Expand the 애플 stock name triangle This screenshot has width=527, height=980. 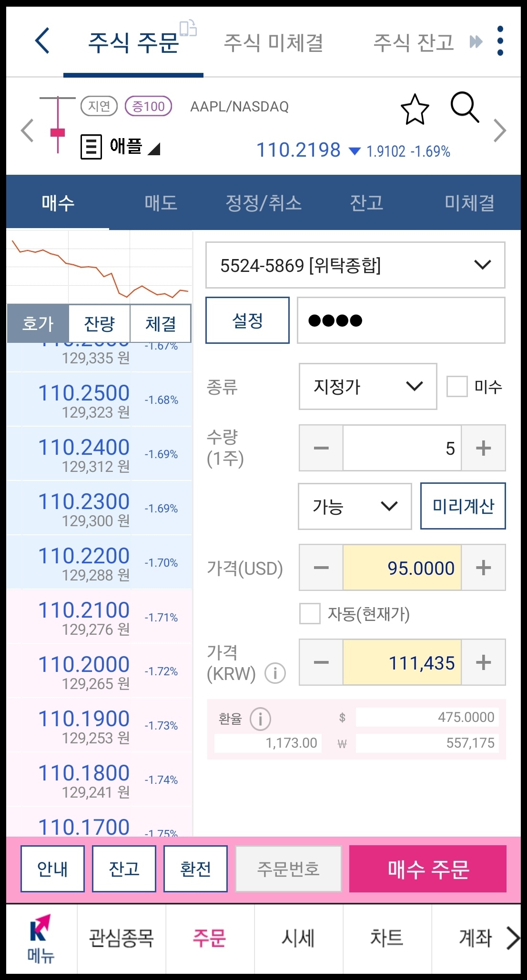(154, 149)
